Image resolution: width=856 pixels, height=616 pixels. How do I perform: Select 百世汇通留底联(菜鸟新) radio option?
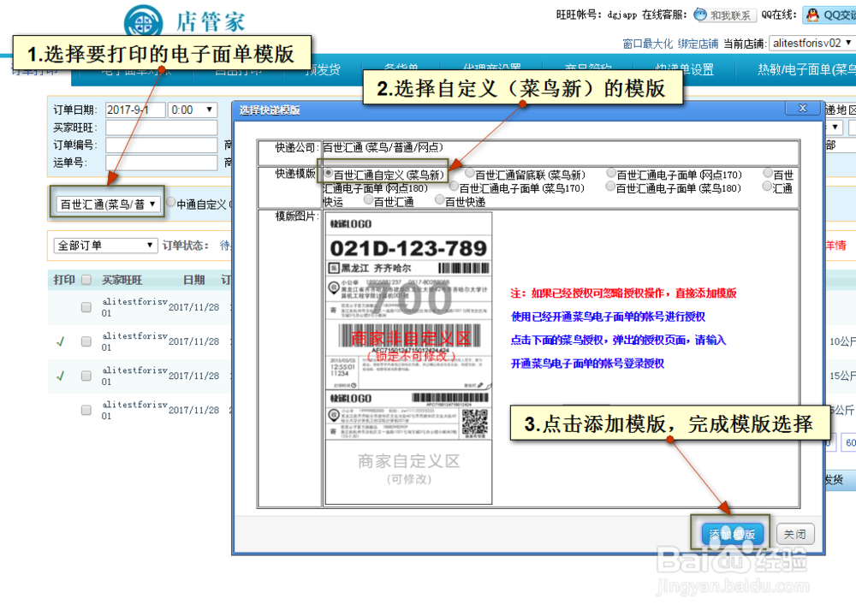pos(469,173)
